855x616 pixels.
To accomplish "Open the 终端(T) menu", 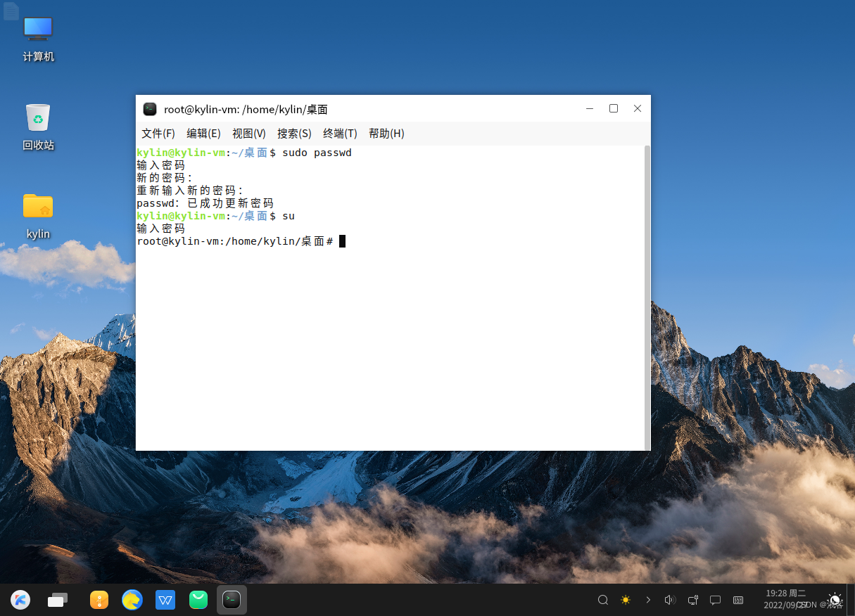I will point(340,133).
